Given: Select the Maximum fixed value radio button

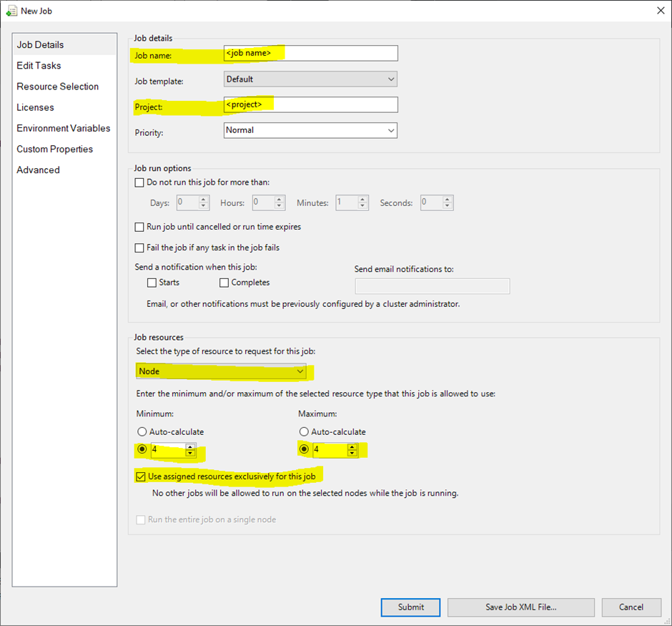Looking at the screenshot, I should 304,449.
